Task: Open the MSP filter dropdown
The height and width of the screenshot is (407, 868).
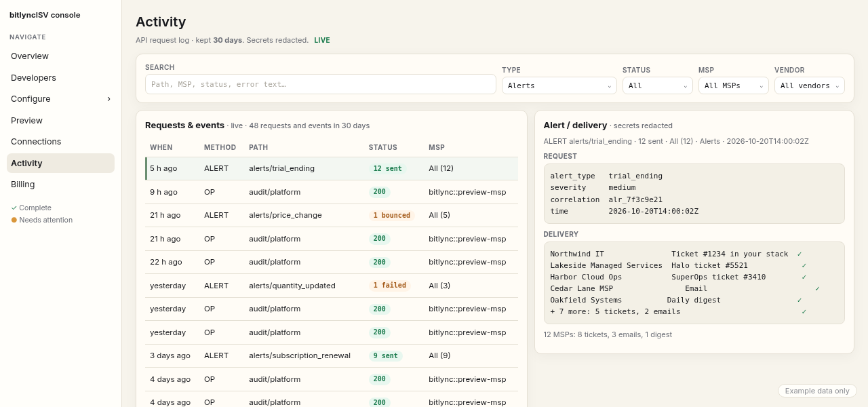Action: coord(734,85)
